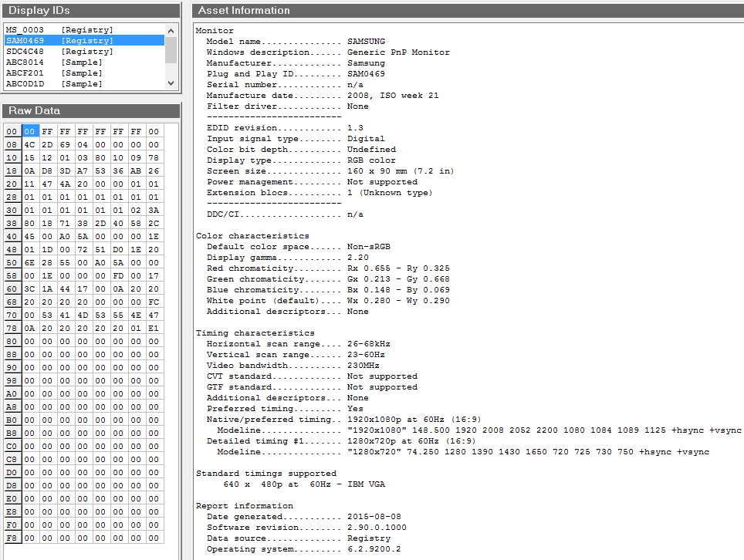Viewport: 744px width, 560px height.
Task: Click the Display IDs list scroll-down arrow
Action: (x=171, y=83)
